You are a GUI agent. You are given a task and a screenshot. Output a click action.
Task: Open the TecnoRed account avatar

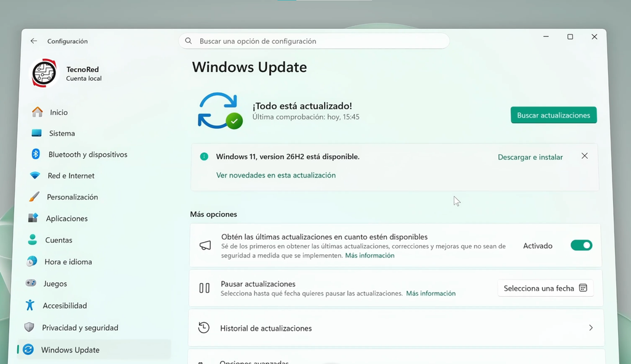point(44,73)
